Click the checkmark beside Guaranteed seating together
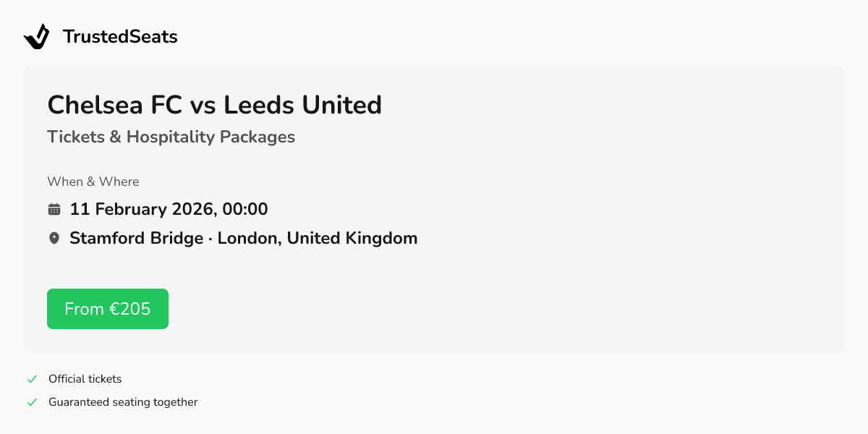The width and height of the screenshot is (868, 434). point(32,402)
